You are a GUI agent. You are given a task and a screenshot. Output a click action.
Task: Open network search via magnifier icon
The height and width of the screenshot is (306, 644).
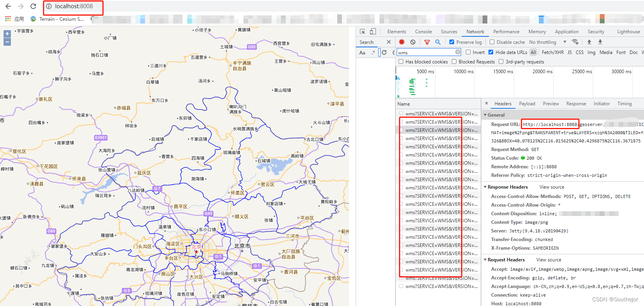(x=438, y=42)
